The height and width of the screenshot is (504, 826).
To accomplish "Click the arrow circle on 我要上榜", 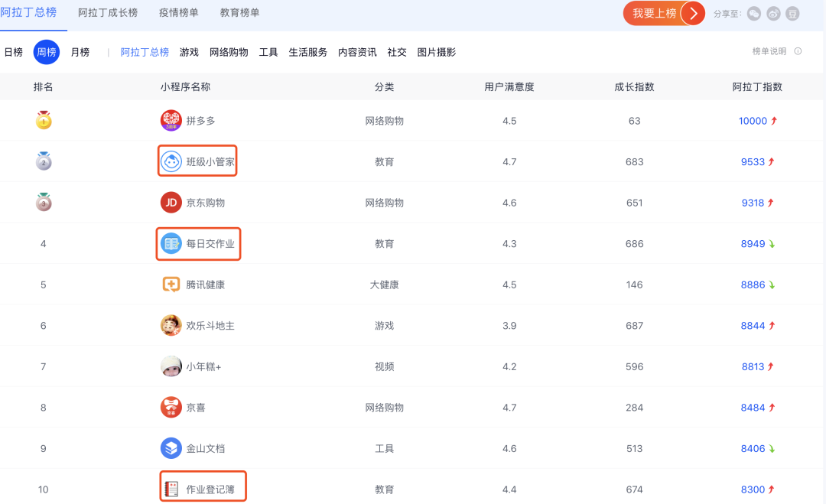I will click(693, 13).
